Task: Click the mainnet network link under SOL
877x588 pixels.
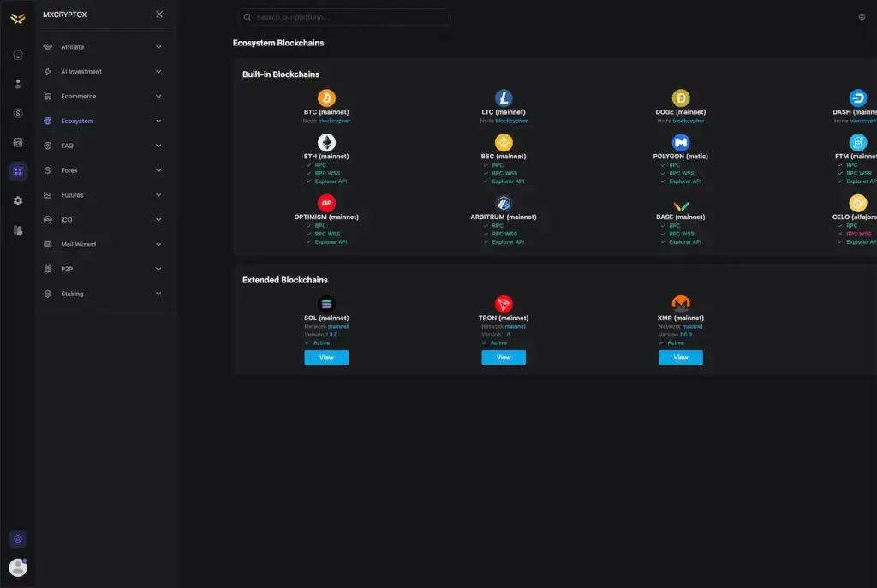Action: click(x=337, y=326)
